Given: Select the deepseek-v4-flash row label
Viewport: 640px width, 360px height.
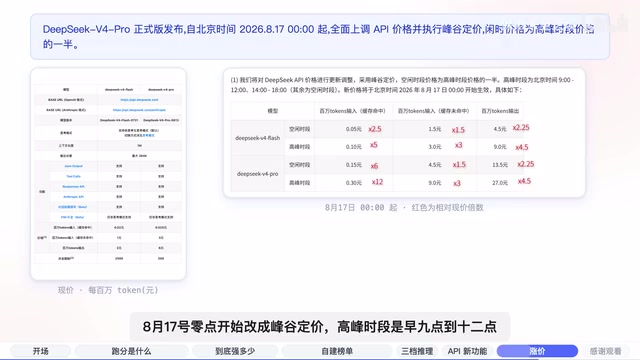Looking at the screenshot, I should point(258,138).
